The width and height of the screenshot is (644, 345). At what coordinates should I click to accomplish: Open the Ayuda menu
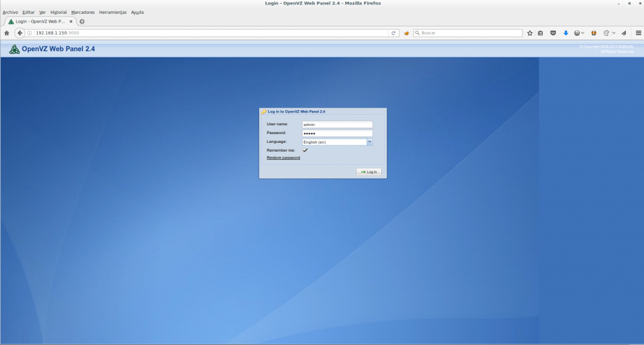click(137, 13)
